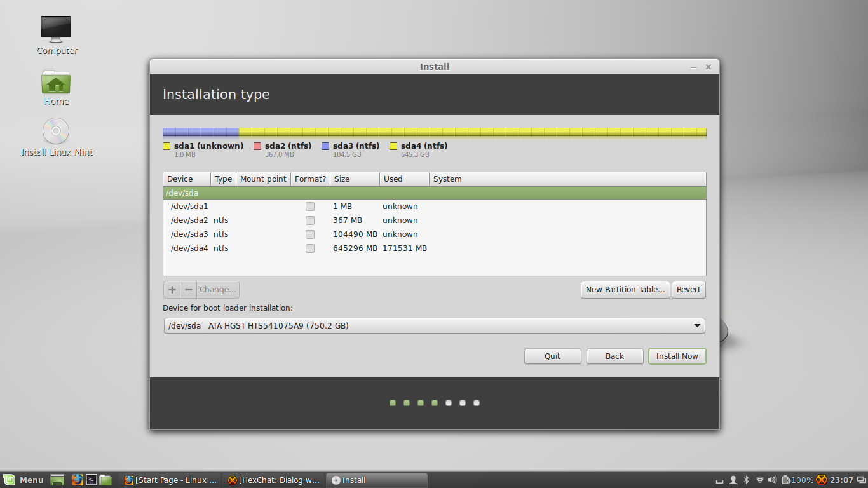Click the System column header
Screen dimensions: 868x488
[x=567, y=179]
